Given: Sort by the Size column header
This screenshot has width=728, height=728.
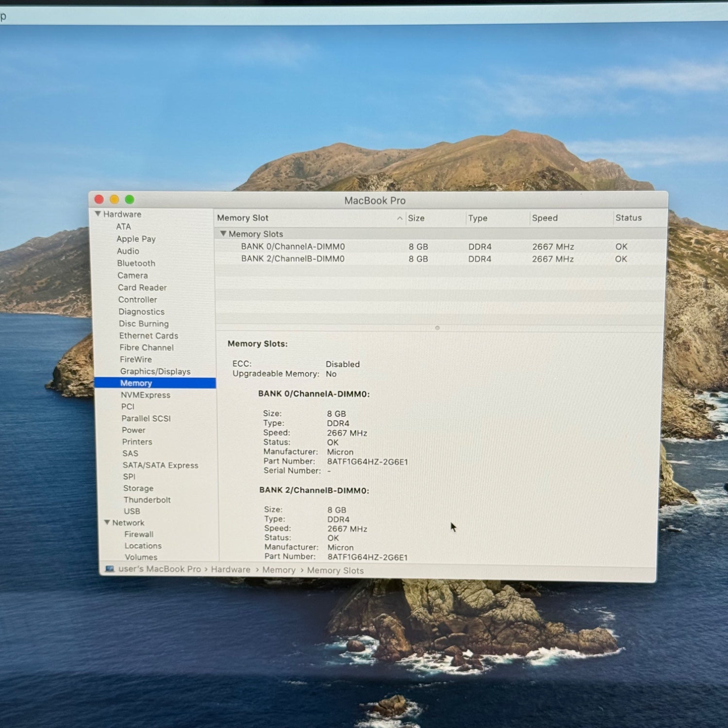Looking at the screenshot, I should [x=416, y=218].
